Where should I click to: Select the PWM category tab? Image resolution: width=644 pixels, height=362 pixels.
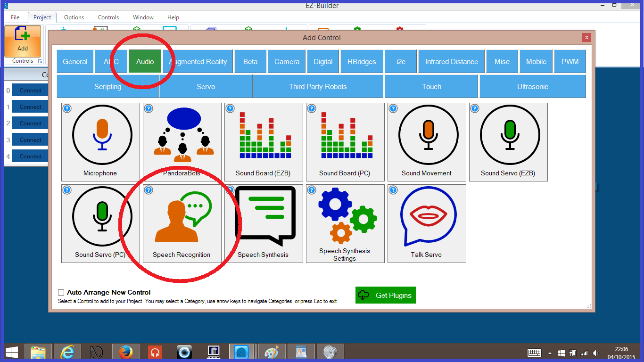(x=570, y=62)
